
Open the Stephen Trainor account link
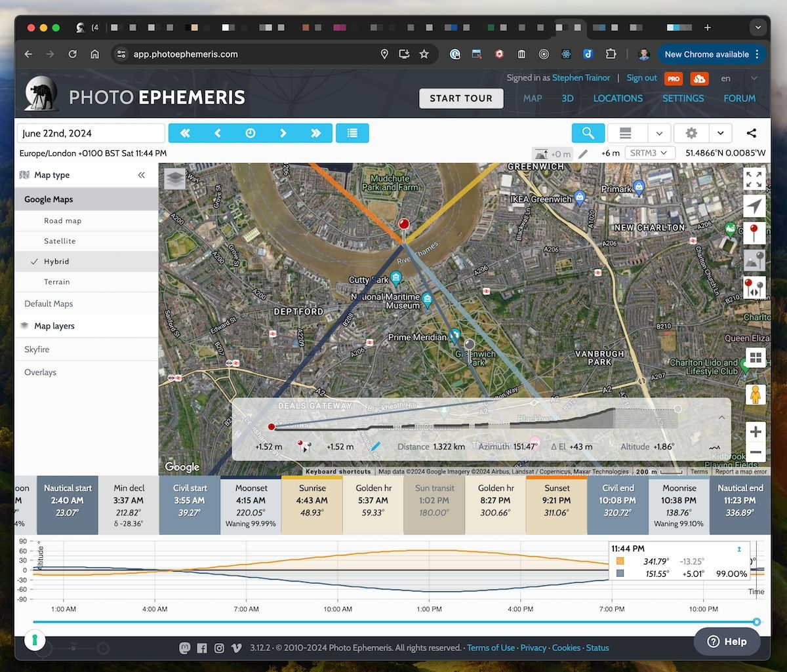coord(581,77)
